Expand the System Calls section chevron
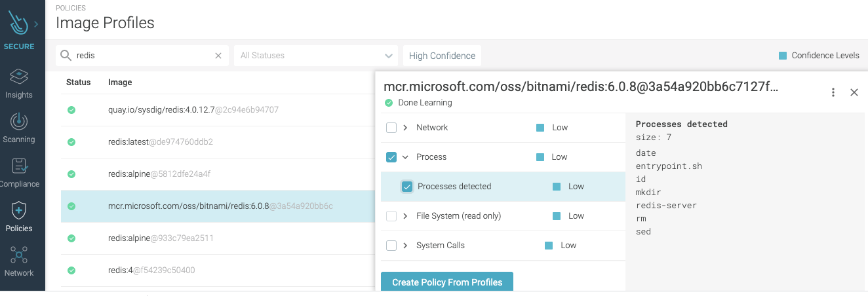This screenshot has width=868, height=296. 405,246
